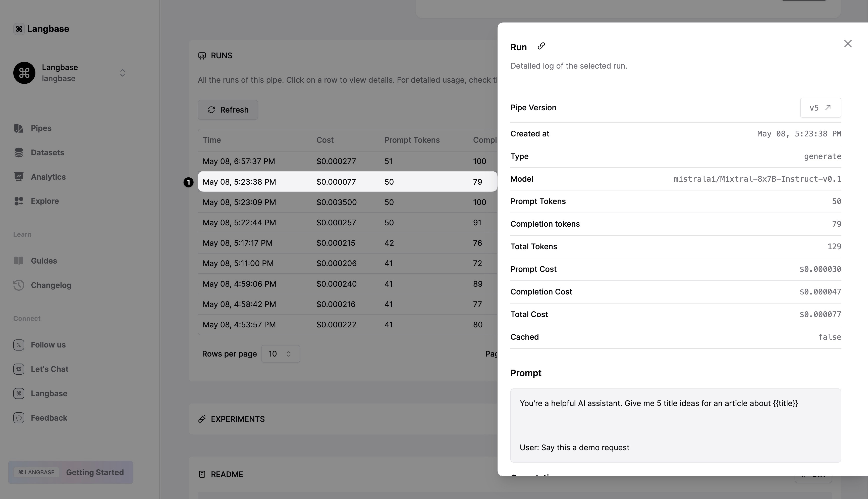Open Pipes from the sidebar
Viewport: 868px width, 499px height.
tap(41, 128)
